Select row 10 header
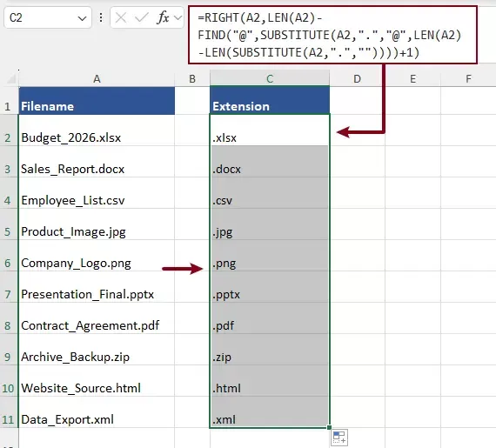The width and height of the screenshot is (496, 448). coord(9,381)
